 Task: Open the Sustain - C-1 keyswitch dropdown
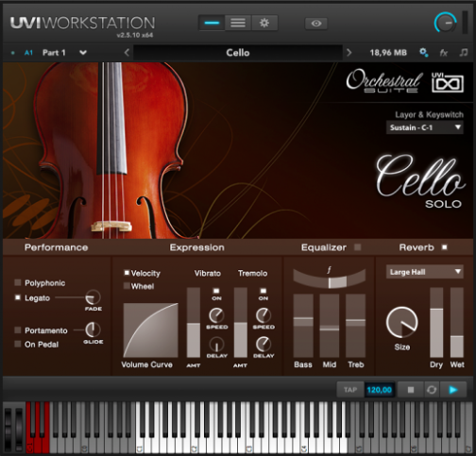click(425, 127)
